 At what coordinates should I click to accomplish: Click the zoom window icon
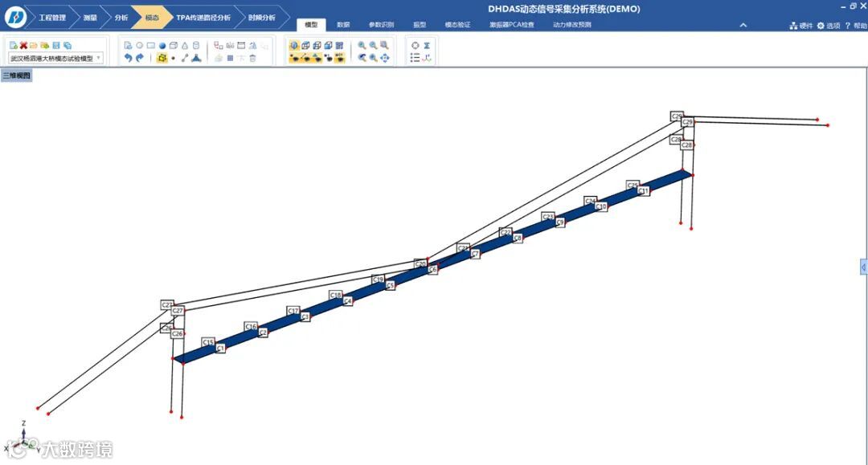[x=384, y=45]
